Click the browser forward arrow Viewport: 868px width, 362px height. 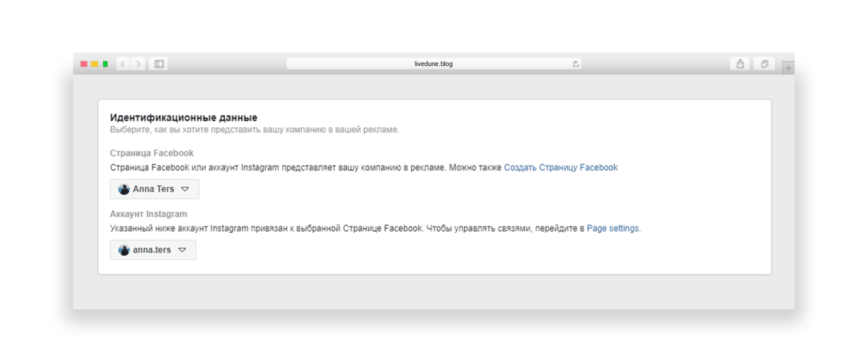pyautogui.click(x=138, y=64)
